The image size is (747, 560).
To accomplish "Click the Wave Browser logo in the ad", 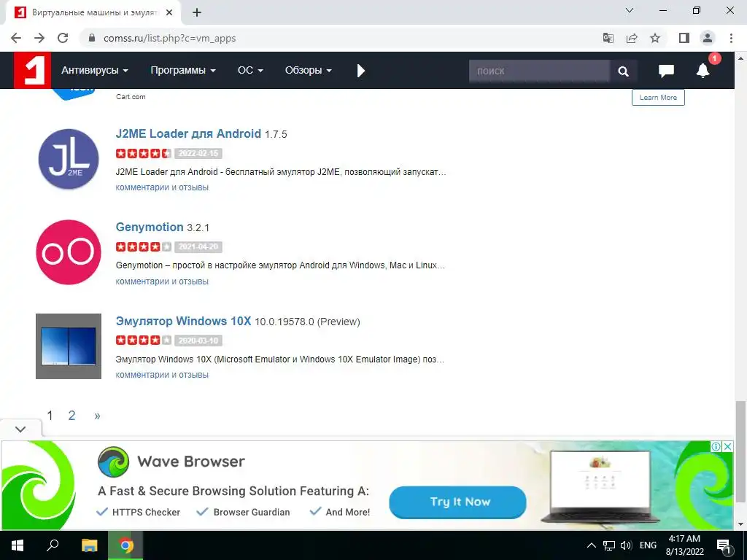I will pyautogui.click(x=113, y=462).
